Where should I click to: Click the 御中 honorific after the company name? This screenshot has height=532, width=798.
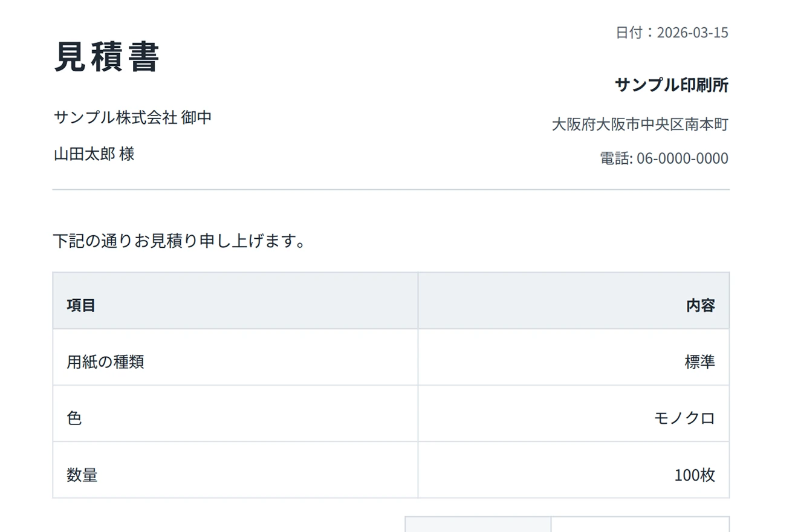click(x=196, y=117)
